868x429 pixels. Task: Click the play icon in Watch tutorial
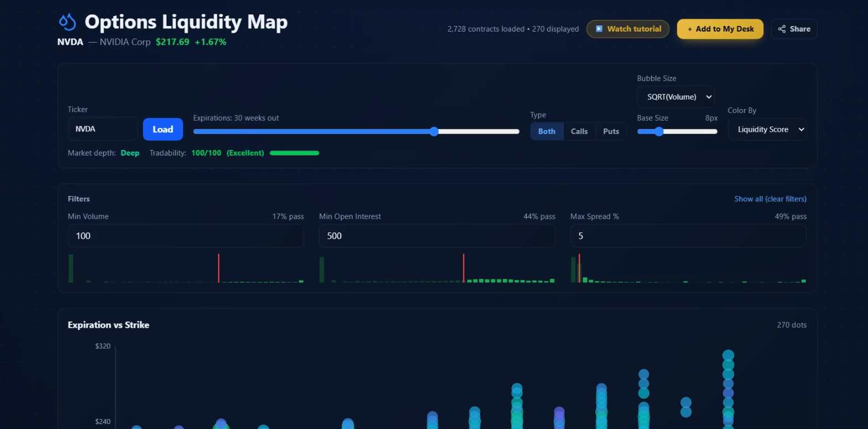pos(599,29)
